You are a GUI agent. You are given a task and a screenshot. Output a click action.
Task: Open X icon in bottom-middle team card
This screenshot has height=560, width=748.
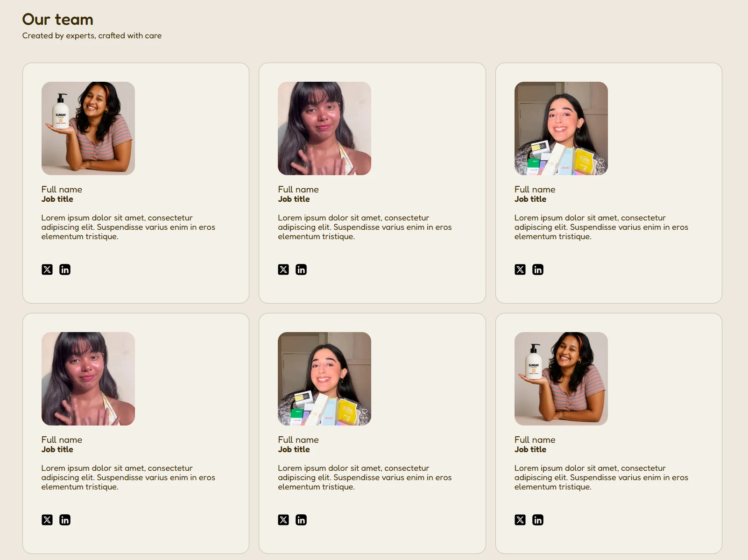pos(283,520)
